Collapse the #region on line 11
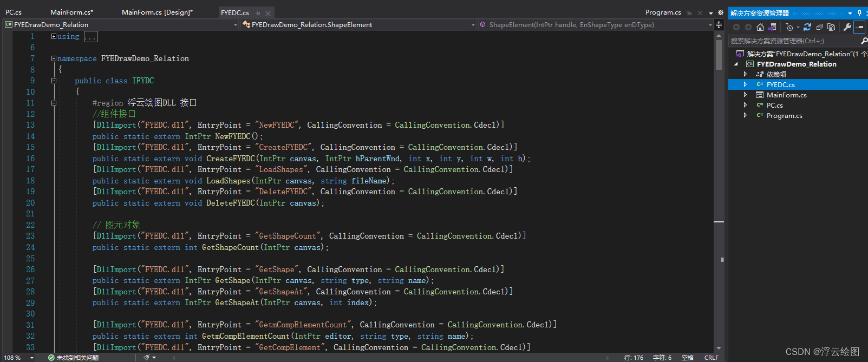The height and width of the screenshot is (362, 868). click(54, 103)
